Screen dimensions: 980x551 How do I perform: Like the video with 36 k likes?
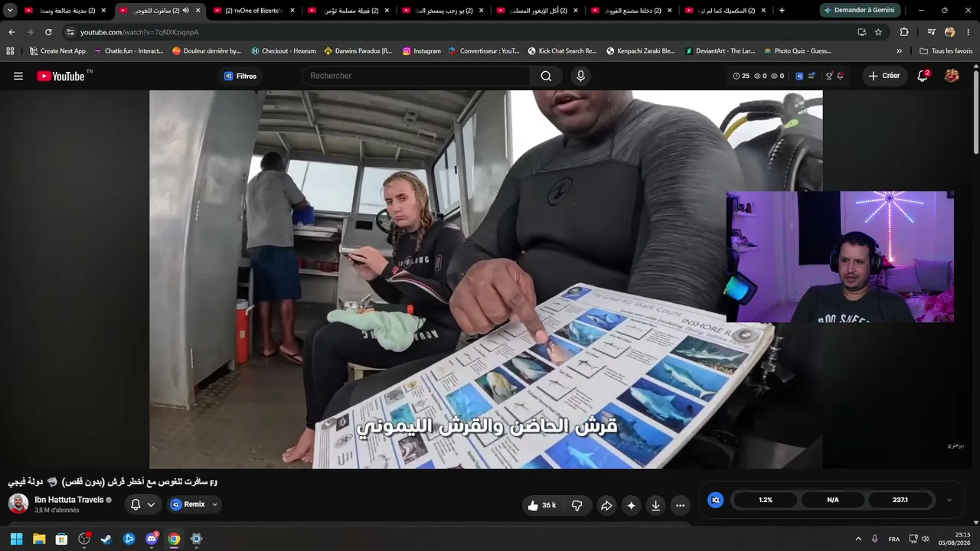[x=541, y=505]
